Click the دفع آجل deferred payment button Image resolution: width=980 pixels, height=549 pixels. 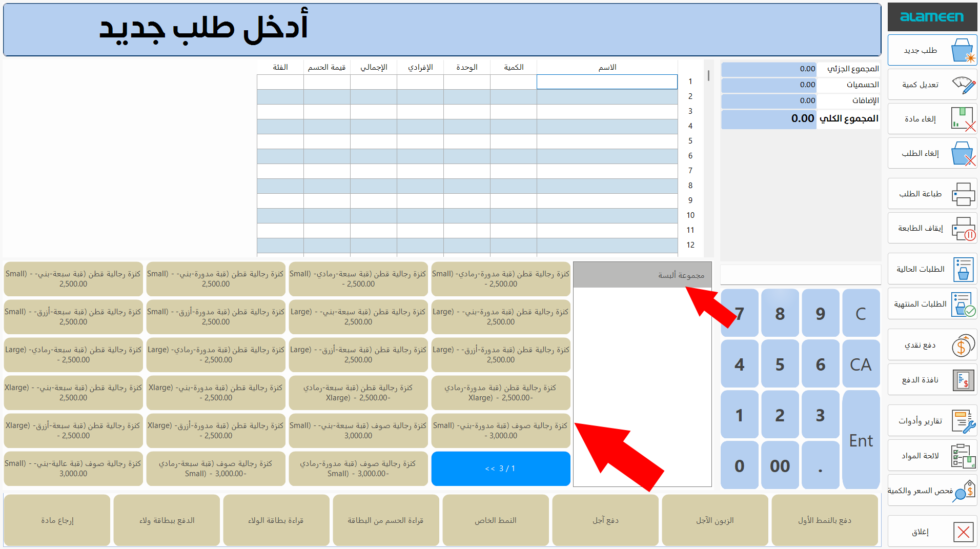(605, 519)
